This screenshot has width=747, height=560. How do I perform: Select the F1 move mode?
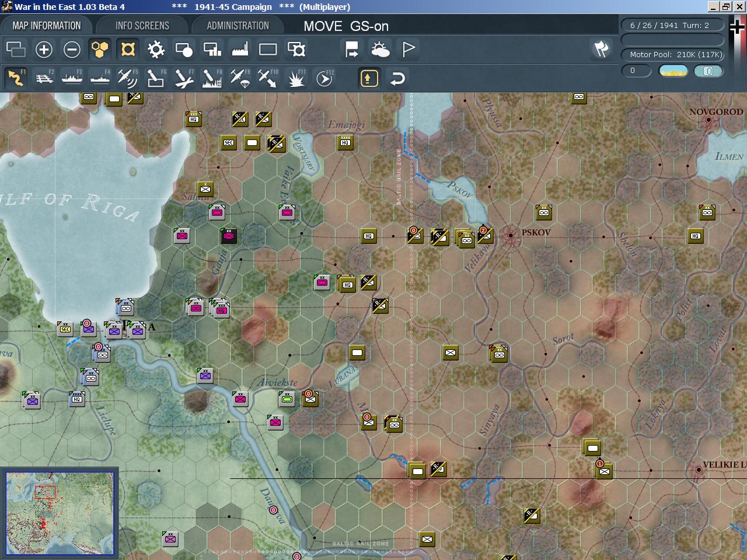(x=16, y=78)
